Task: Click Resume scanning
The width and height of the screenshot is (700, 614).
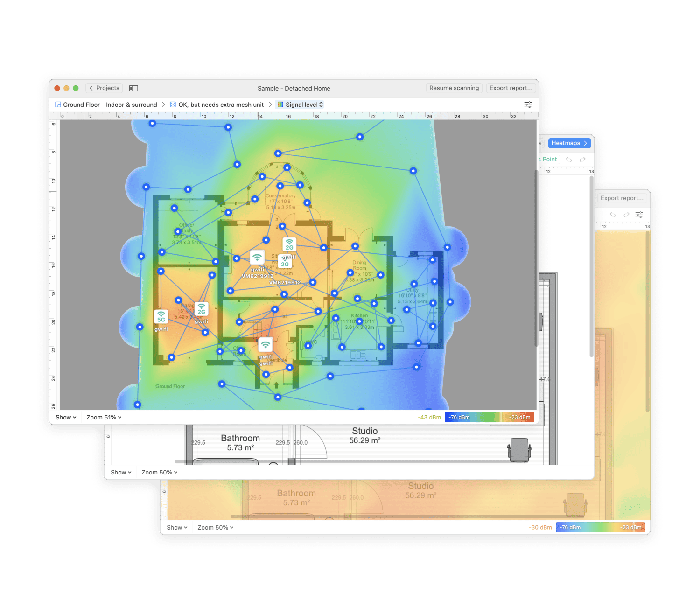Action: click(454, 88)
